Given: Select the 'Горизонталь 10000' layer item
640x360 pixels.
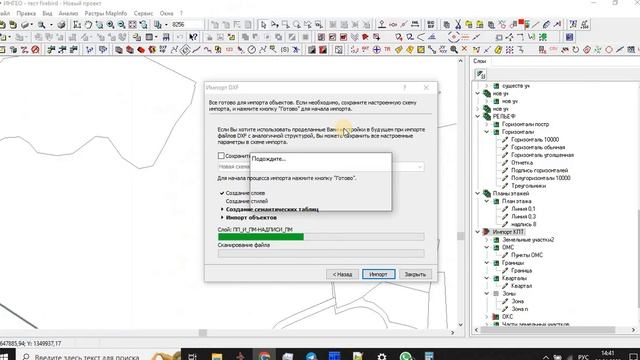Looking at the screenshot, I should click(x=535, y=140).
